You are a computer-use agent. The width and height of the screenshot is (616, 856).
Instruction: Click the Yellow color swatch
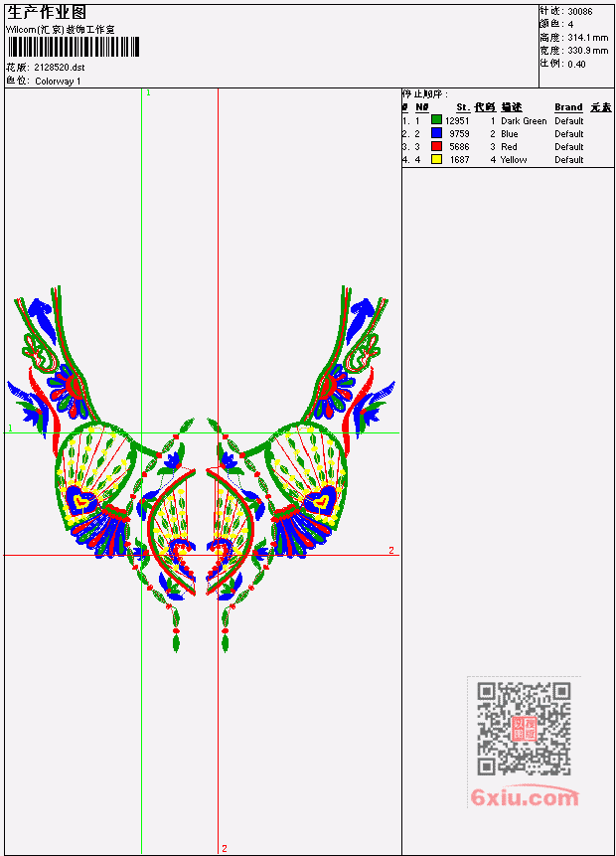436,159
